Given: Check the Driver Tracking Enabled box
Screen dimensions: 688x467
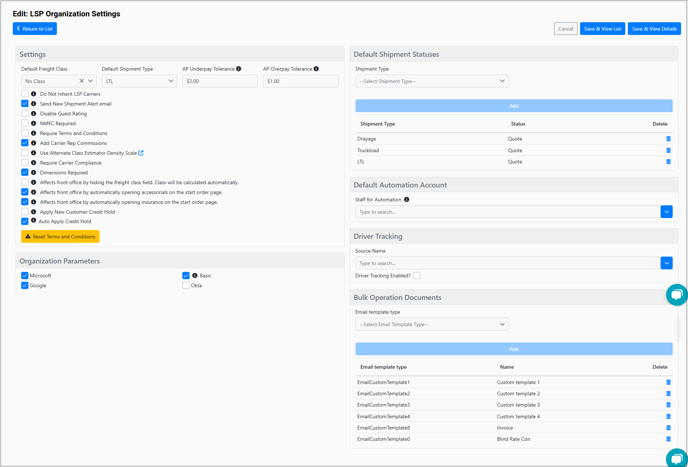Looking at the screenshot, I should [x=416, y=276].
